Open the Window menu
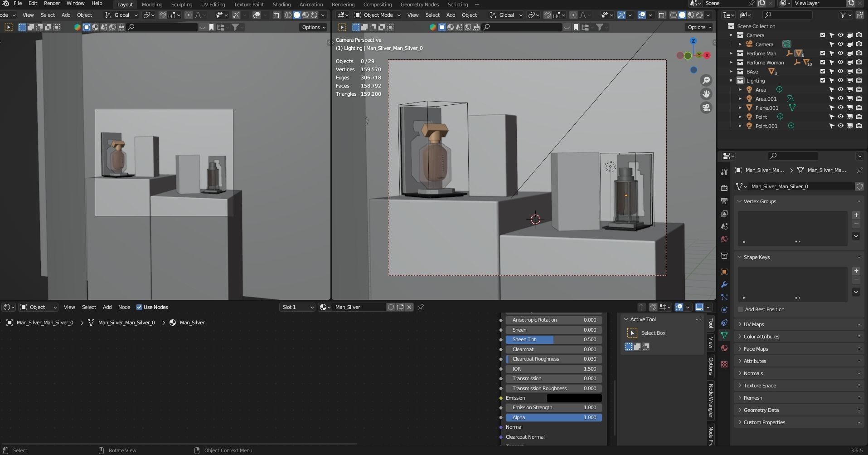The width and height of the screenshot is (868, 455). click(x=75, y=4)
